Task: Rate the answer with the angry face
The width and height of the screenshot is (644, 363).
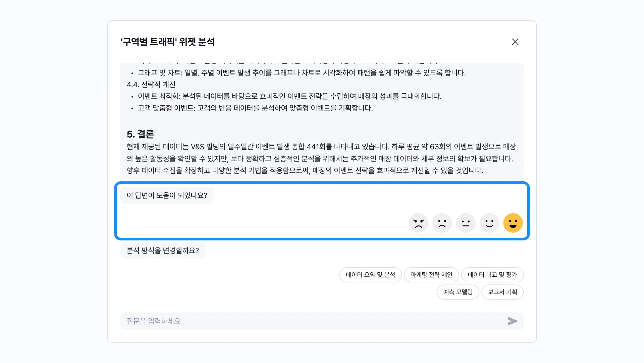Action: tap(418, 223)
